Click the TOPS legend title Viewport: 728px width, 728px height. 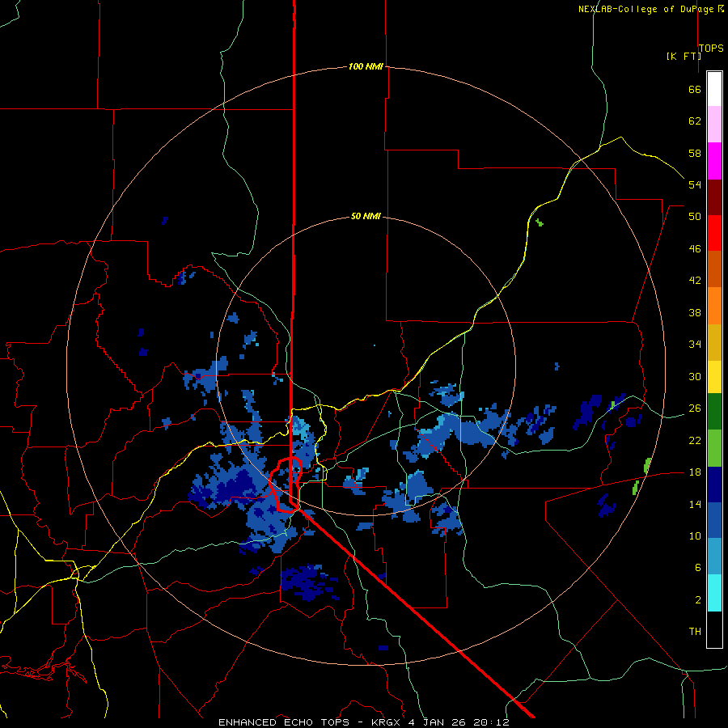point(711,48)
